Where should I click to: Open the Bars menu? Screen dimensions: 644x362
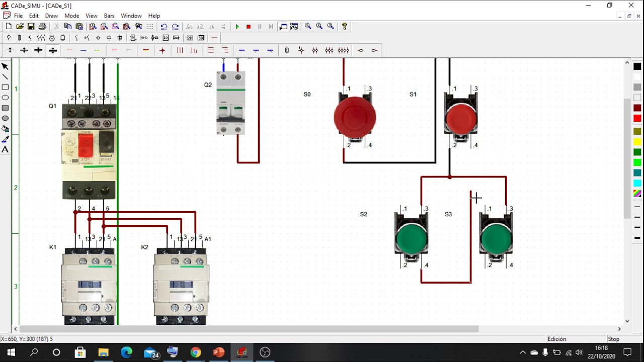click(109, 16)
